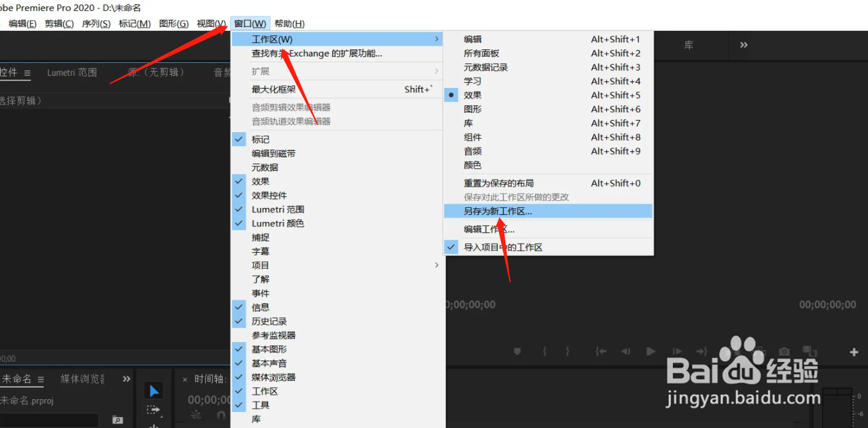This screenshot has width=868, height=428.
Task: Select the Track Select Forward tool
Action: click(x=155, y=411)
